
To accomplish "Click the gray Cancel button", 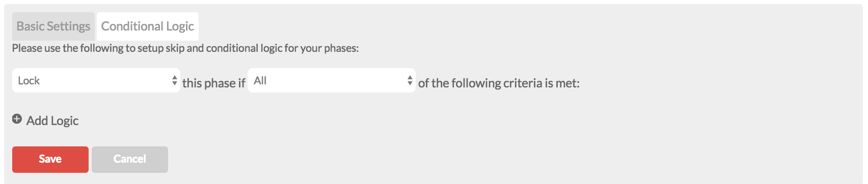I will (130, 160).
